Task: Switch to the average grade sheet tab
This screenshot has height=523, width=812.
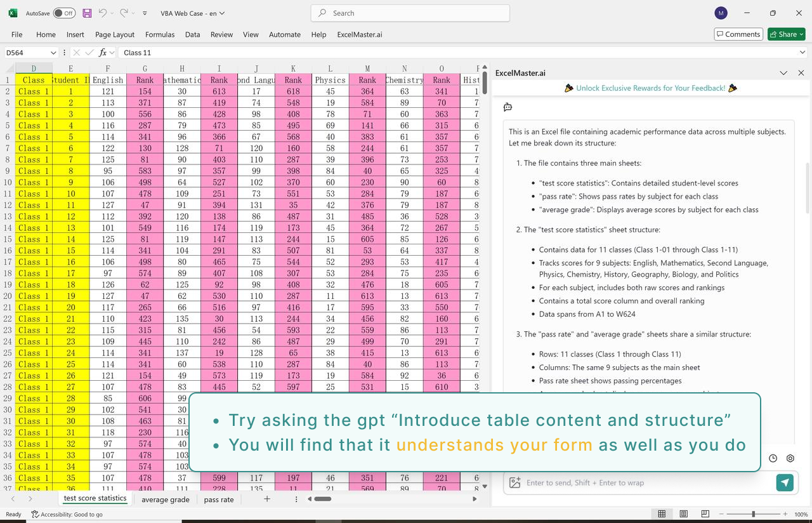Action: [165, 500]
